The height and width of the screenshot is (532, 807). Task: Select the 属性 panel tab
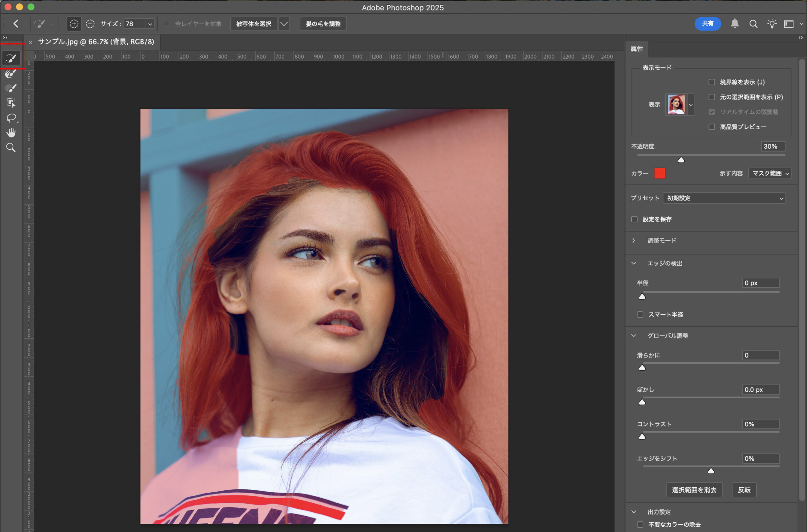(x=636, y=49)
